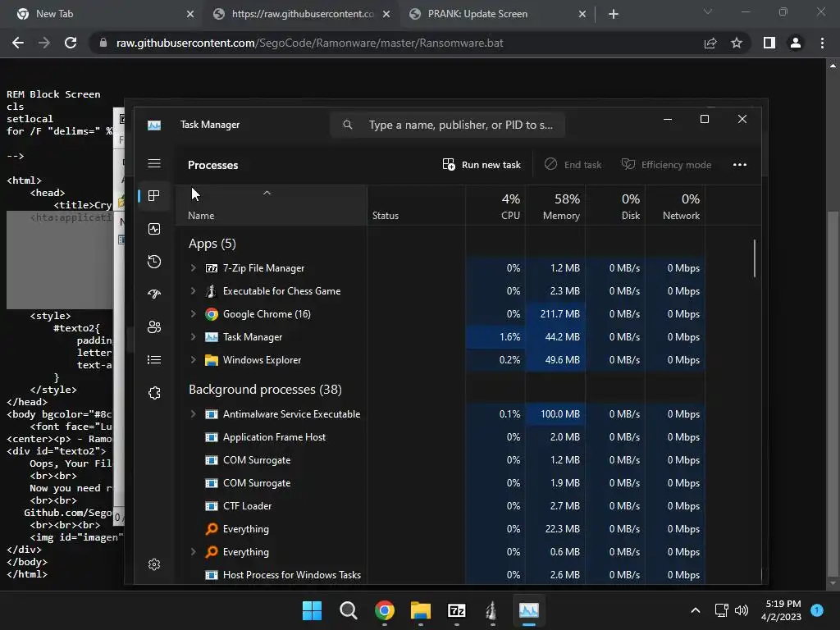Screen dimensions: 840x630
Task: Open App history page icon
Action: coord(154,262)
